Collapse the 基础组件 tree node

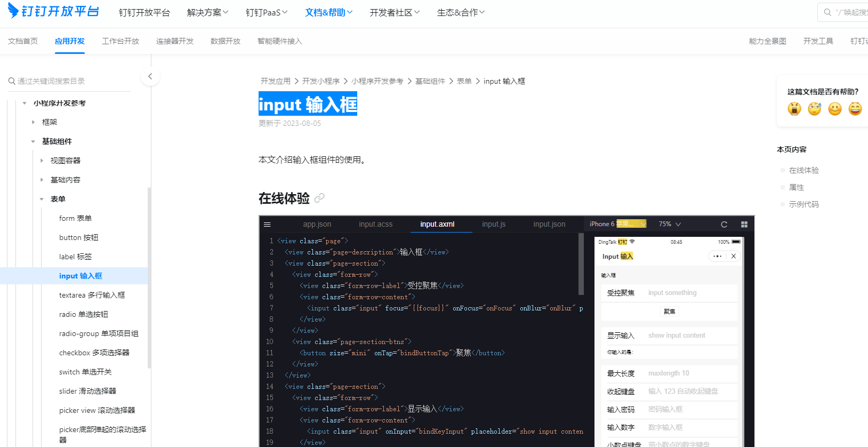[33, 141]
